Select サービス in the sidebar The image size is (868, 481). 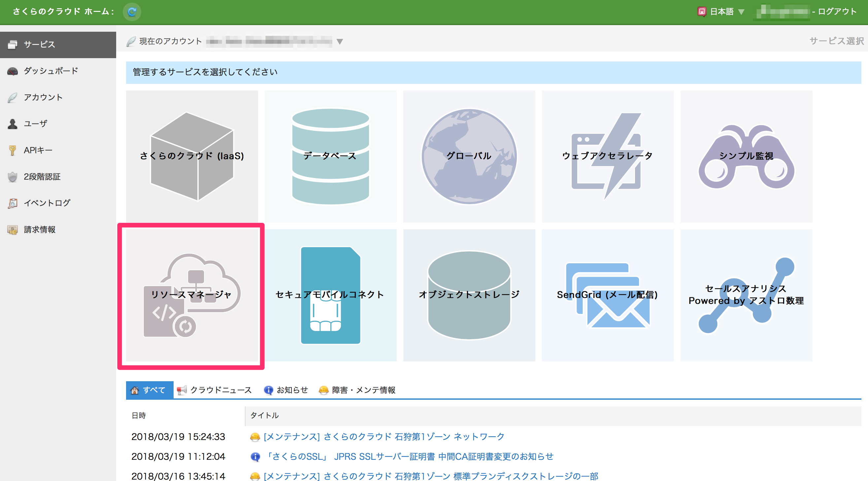(58, 45)
